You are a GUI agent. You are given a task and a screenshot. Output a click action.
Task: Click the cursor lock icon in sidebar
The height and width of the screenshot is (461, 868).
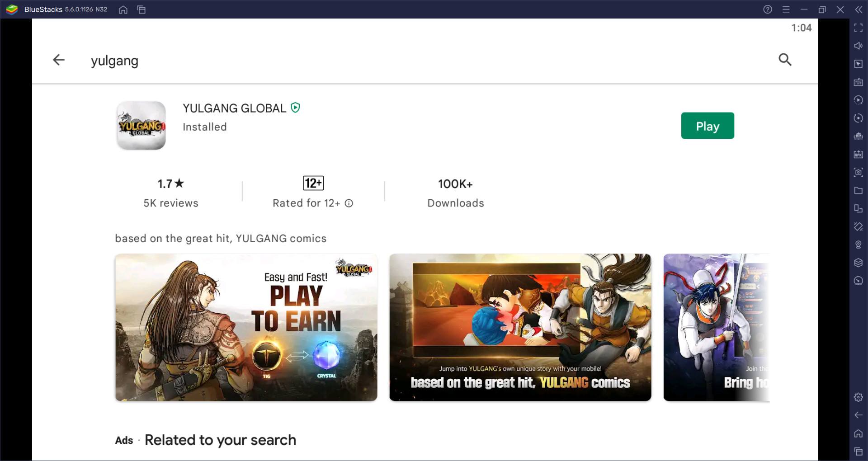[x=858, y=64]
